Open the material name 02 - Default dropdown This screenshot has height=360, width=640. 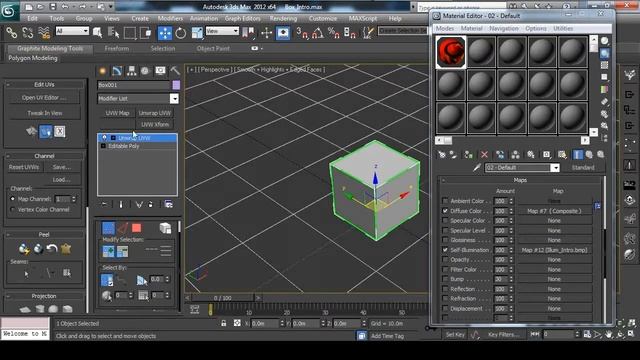(x=555, y=168)
